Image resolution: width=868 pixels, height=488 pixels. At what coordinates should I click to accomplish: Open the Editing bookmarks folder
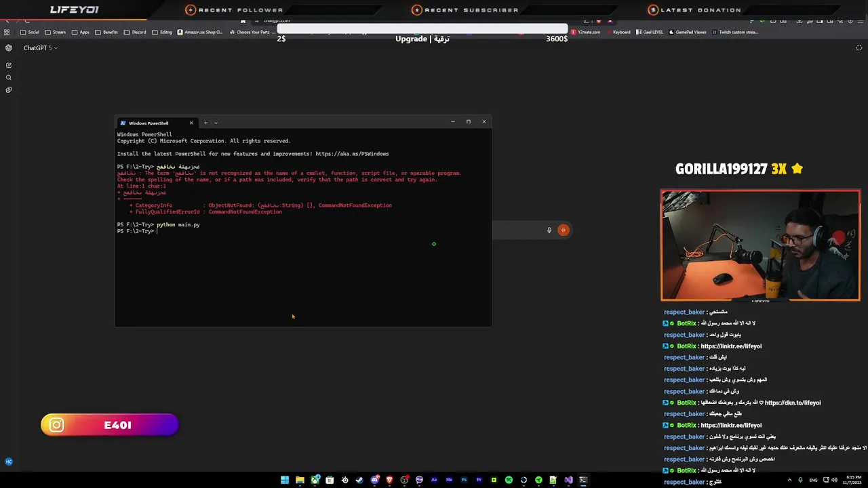click(x=162, y=32)
